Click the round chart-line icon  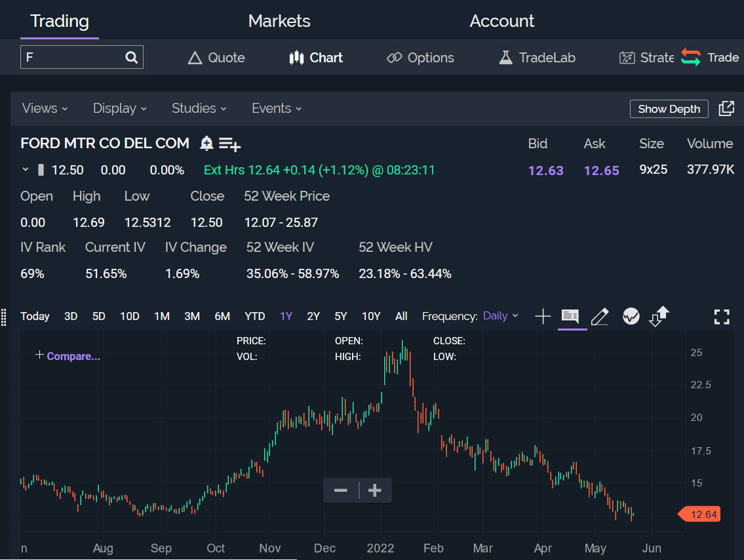pyautogui.click(x=631, y=316)
